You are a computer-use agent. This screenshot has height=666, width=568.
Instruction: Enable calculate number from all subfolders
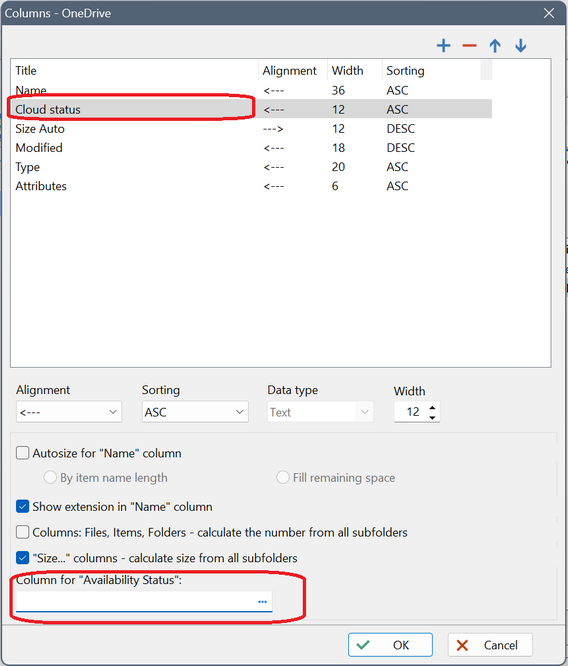[x=23, y=532]
